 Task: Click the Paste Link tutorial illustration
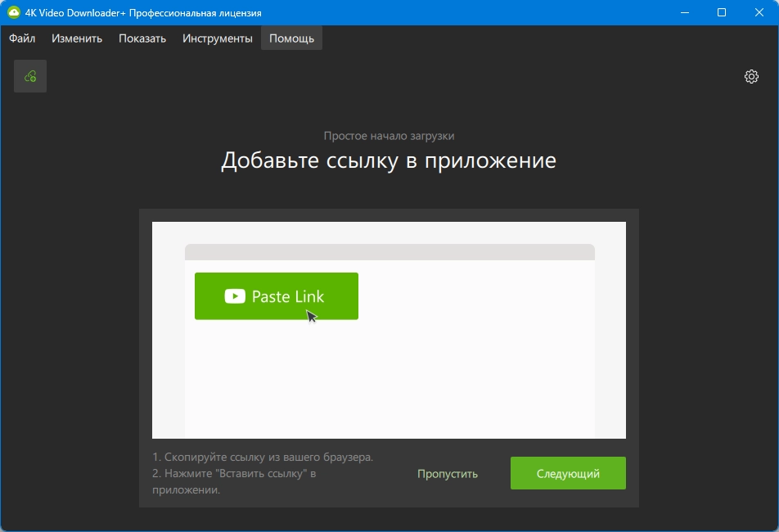389,331
